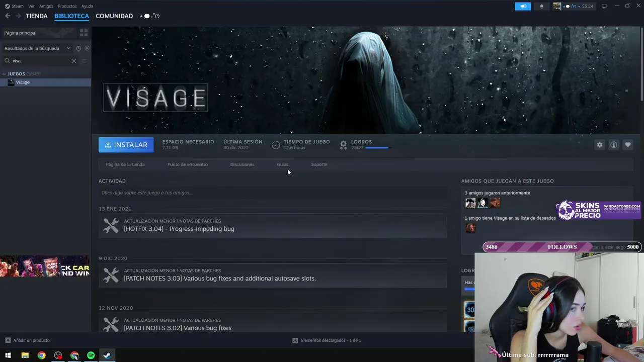The image size is (644, 362).
Task: Click the promotional banner in sidebar
Action: point(45,267)
